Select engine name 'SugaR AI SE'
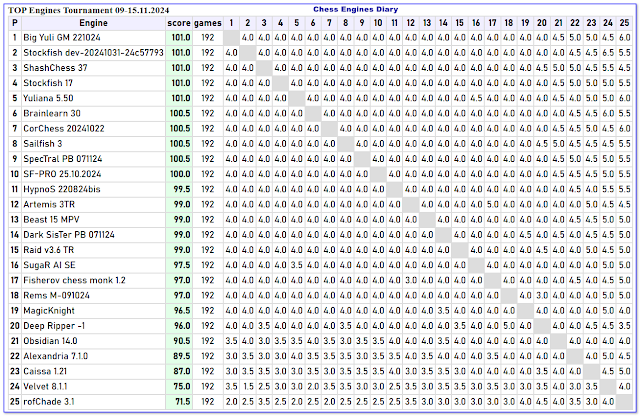Viewport: 640px width, 416px height. pyautogui.click(x=49, y=265)
